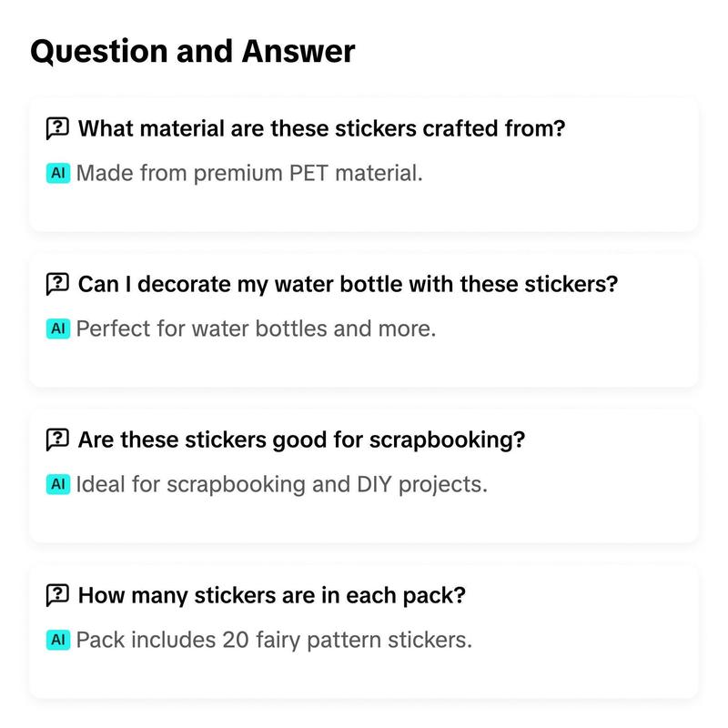
Task: Select answer "Perfect for water bottles and more."
Action: [x=257, y=329]
